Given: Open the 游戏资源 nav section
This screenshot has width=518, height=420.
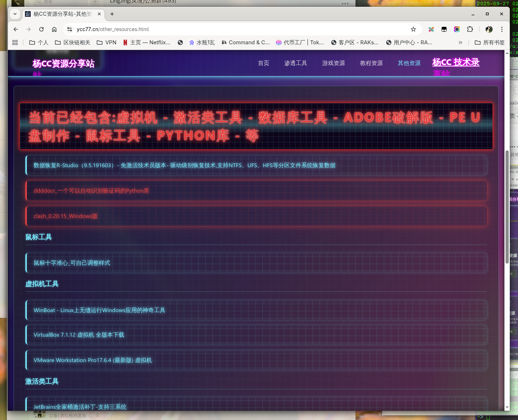Looking at the screenshot, I should [333, 63].
